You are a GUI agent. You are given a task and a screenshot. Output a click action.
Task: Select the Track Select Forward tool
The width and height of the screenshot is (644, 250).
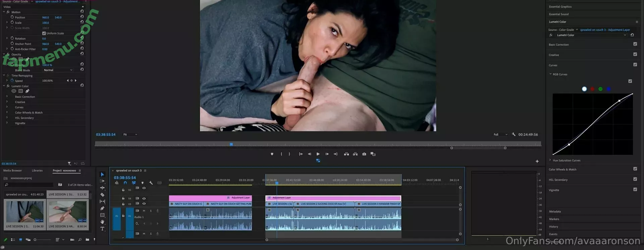coord(102,181)
